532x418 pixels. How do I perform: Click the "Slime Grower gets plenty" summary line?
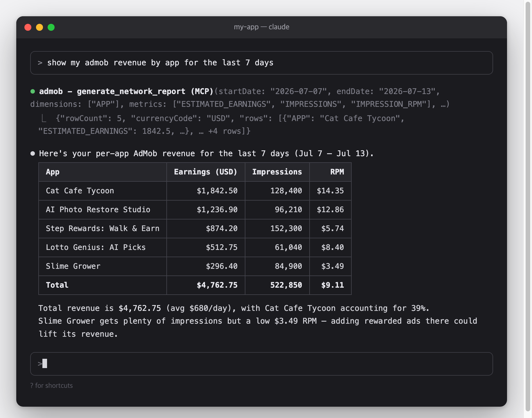pyautogui.click(x=258, y=321)
